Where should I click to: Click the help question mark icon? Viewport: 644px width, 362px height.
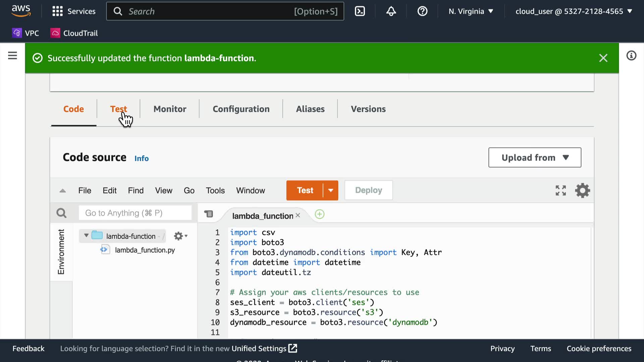(x=422, y=11)
